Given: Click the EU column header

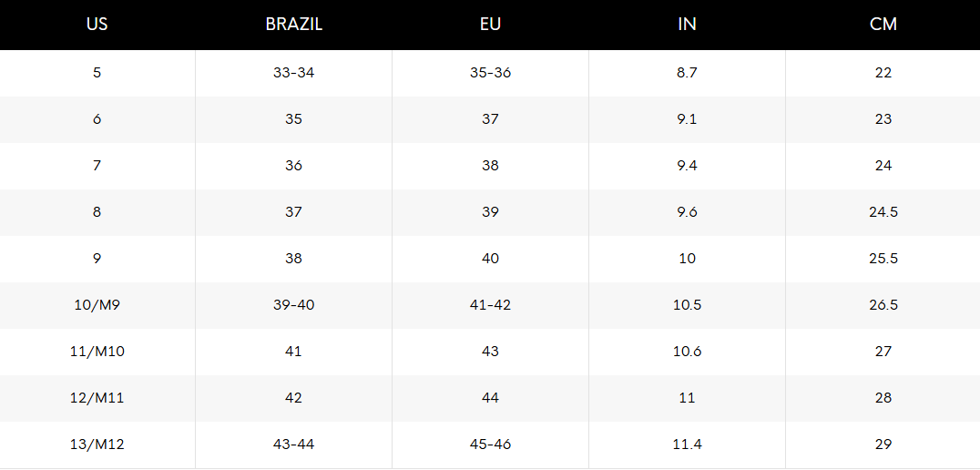Looking at the screenshot, I should pos(490,25).
